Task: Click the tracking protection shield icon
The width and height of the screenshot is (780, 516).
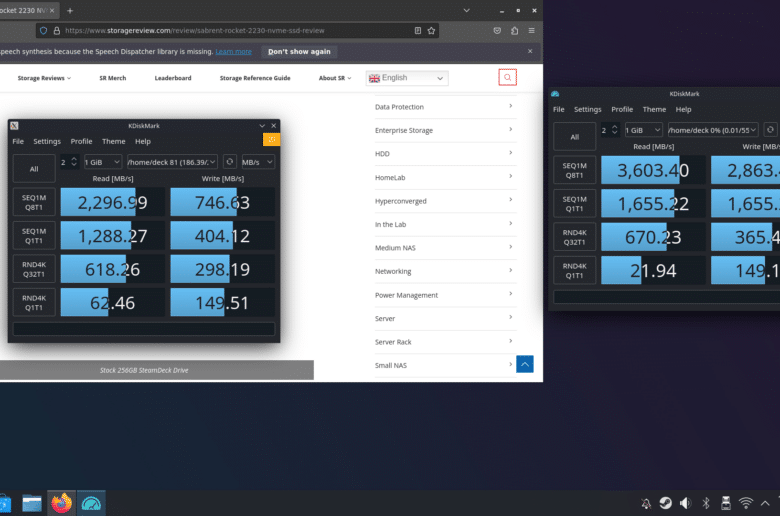Action: point(43,30)
